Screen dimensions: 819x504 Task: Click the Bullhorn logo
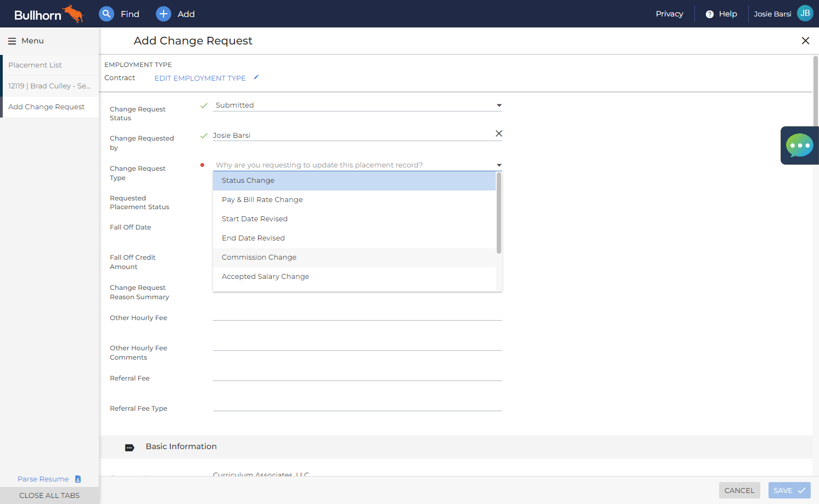48,14
